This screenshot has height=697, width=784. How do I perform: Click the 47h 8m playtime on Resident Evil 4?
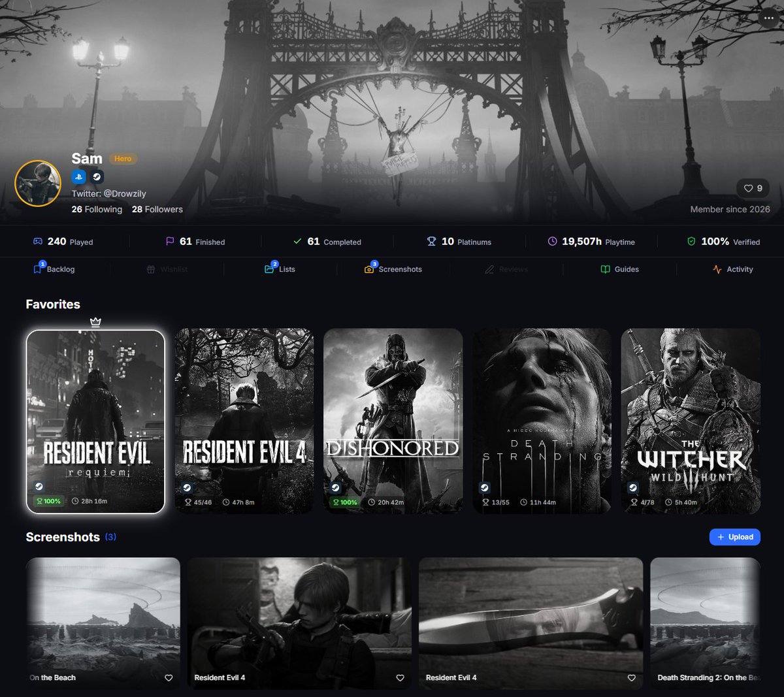pos(238,502)
